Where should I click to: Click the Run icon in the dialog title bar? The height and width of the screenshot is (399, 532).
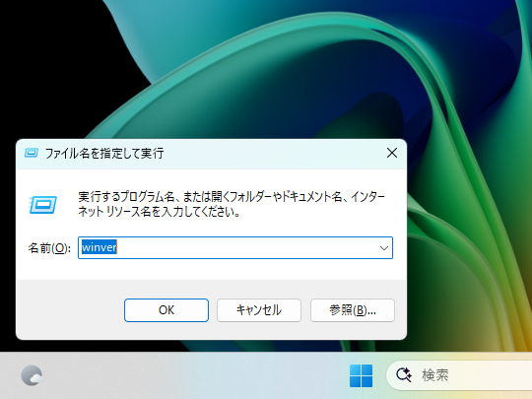tap(32, 154)
